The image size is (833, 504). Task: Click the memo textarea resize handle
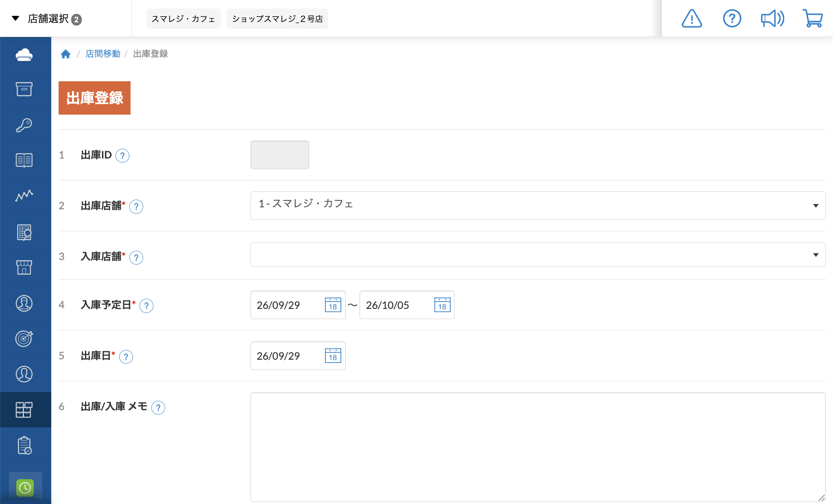(822, 498)
